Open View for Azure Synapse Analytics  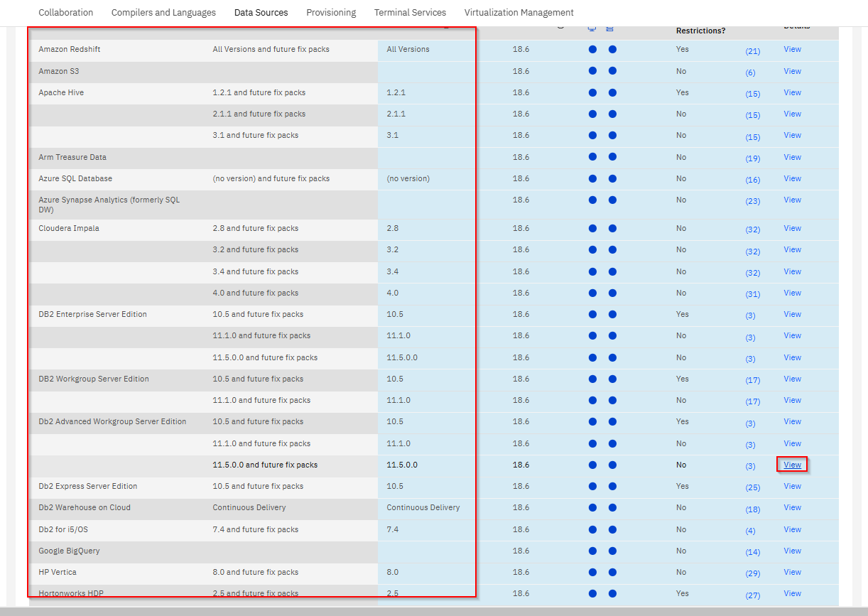(x=792, y=200)
